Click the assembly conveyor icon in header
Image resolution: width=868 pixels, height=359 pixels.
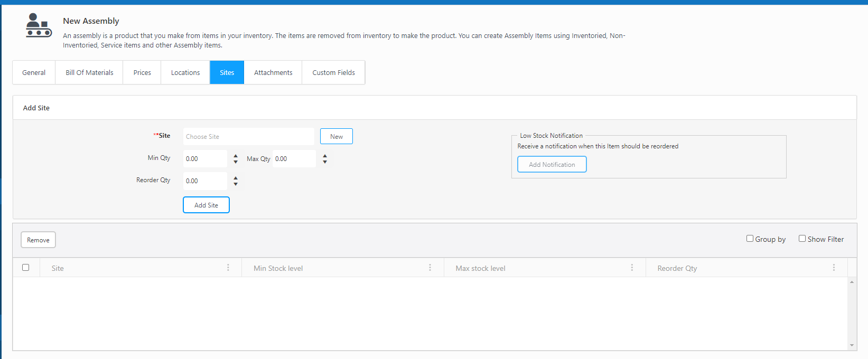(x=39, y=25)
